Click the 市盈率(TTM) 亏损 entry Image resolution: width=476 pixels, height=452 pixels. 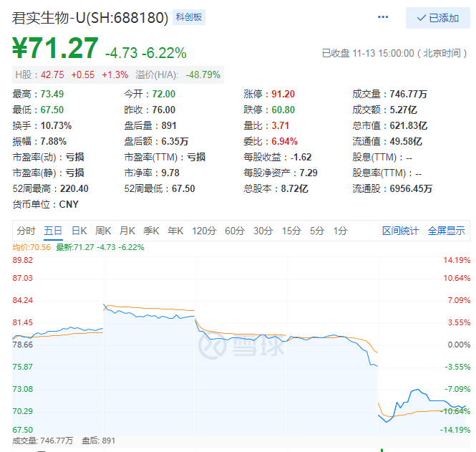[x=165, y=158]
